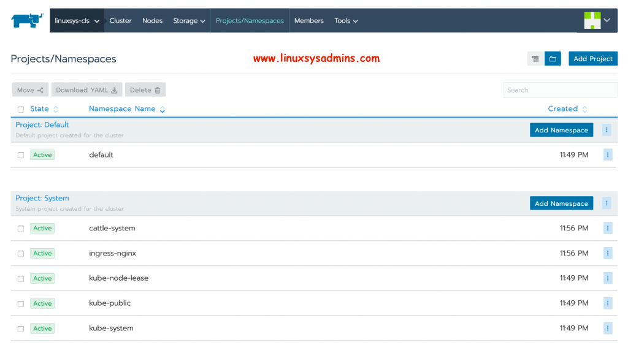Check the kube-public checkbox

[21, 303]
